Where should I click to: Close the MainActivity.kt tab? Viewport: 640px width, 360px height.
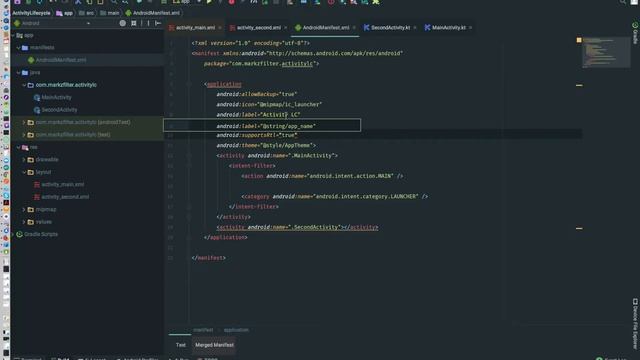pos(470,28)
